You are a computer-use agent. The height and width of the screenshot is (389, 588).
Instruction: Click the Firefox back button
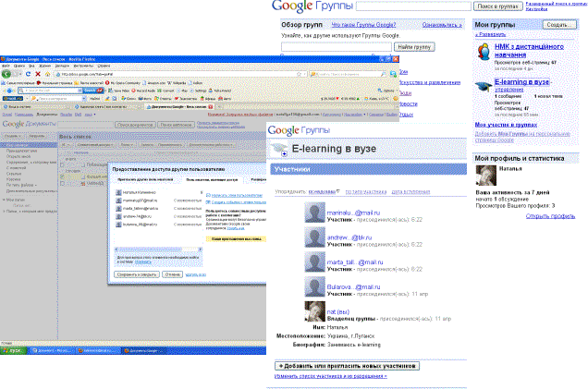coord(6,74)
